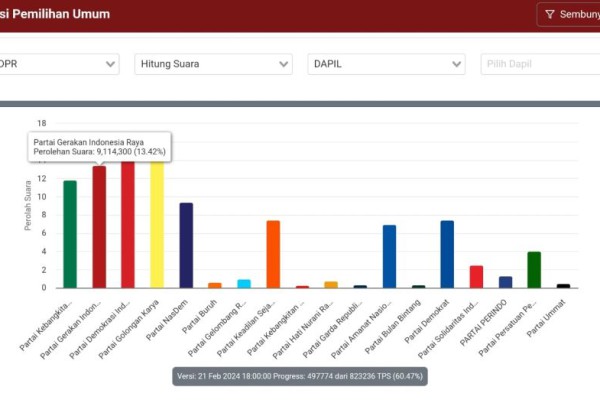
Task: Click the Perolehan Suara 9,114,300 tooltip text
Action: pos(99,152)
